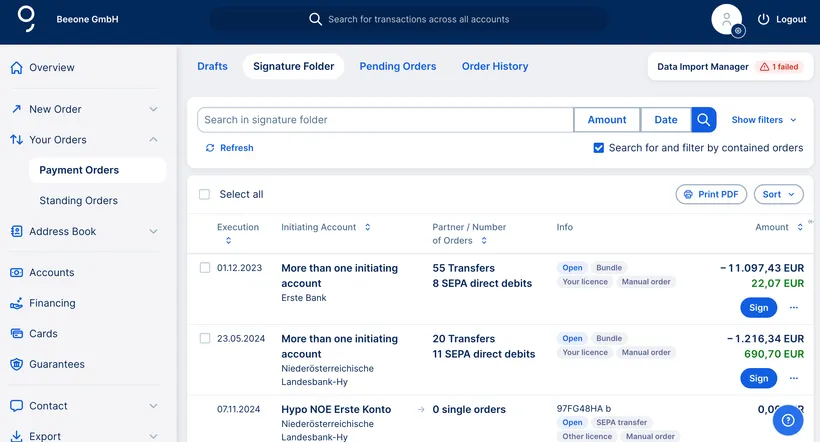Uncheck Search for and filter by contained orders
The height and width of the screenshot is (442, 820).
(x=598, y=148)
